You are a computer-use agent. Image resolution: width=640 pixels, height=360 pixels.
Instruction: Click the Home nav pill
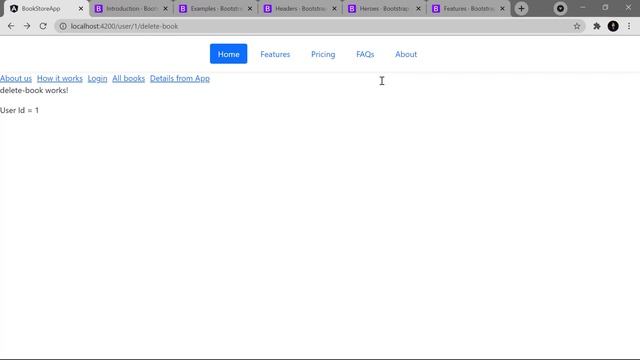coord(229,54)
